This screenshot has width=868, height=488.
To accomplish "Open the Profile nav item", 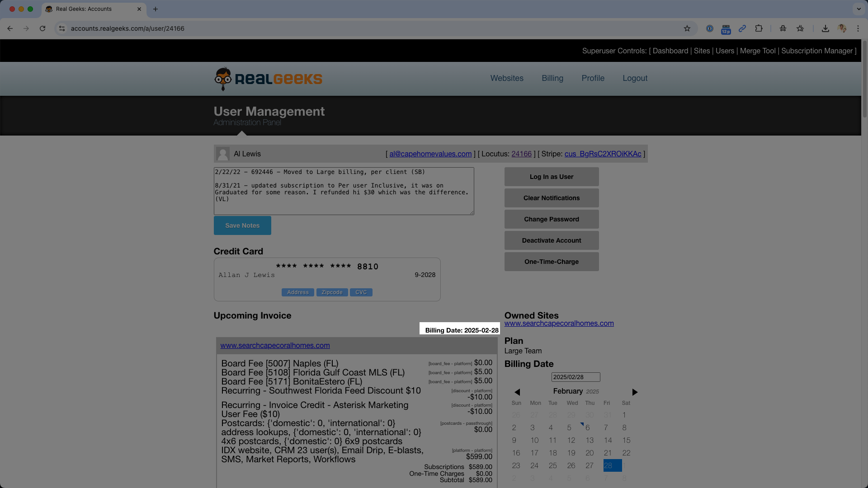I will (x=593, y=78).
